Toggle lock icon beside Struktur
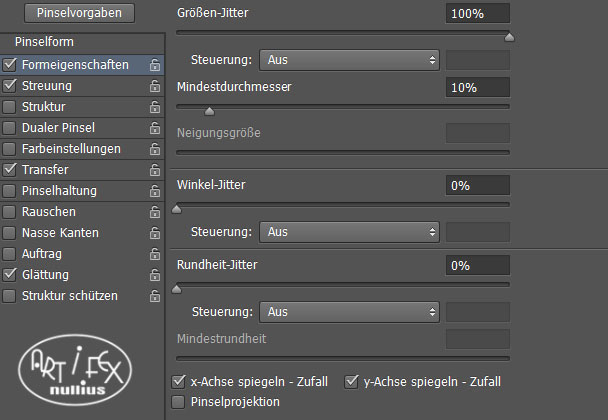 point(155,107)
